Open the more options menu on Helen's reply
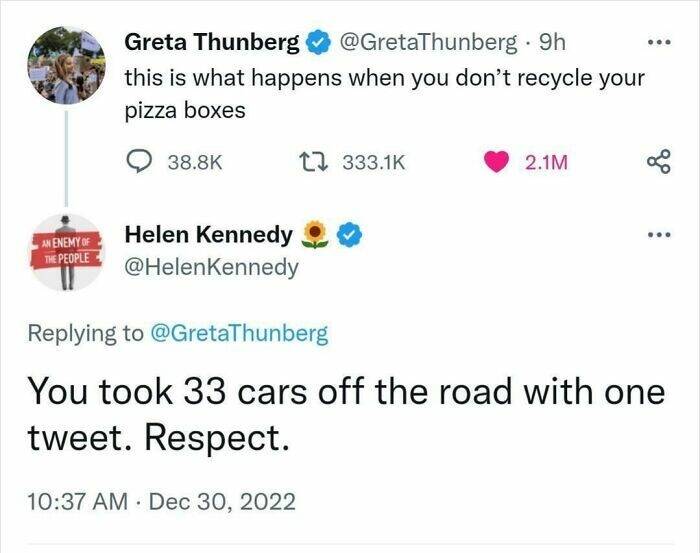 coord(655,236)
